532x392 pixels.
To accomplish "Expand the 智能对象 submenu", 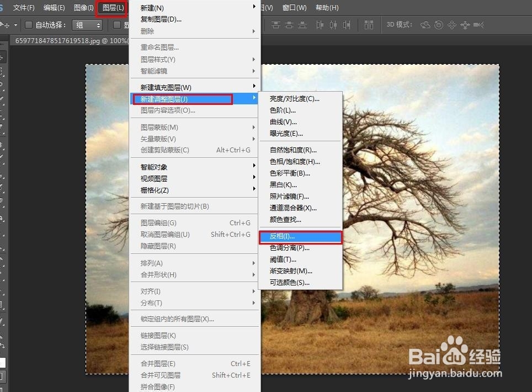I will pyautogui.click(x=254, y=165).
